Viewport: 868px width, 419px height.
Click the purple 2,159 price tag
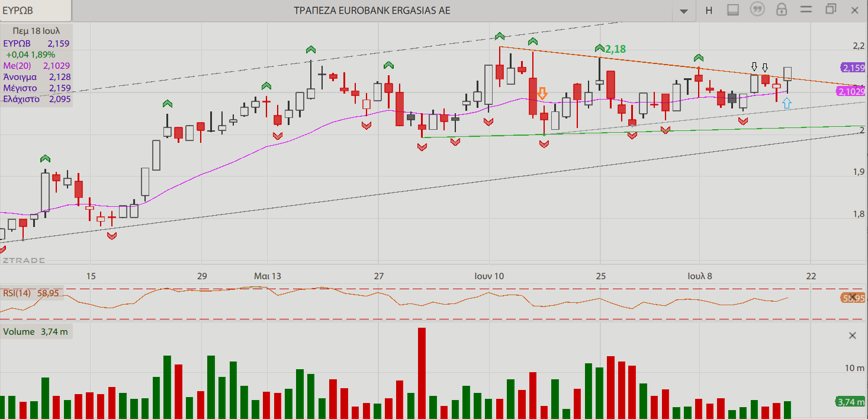point(853,68)
